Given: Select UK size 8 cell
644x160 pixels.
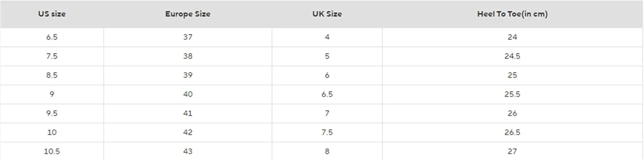Looking at the screenshot, I should (x=327, y=151).
